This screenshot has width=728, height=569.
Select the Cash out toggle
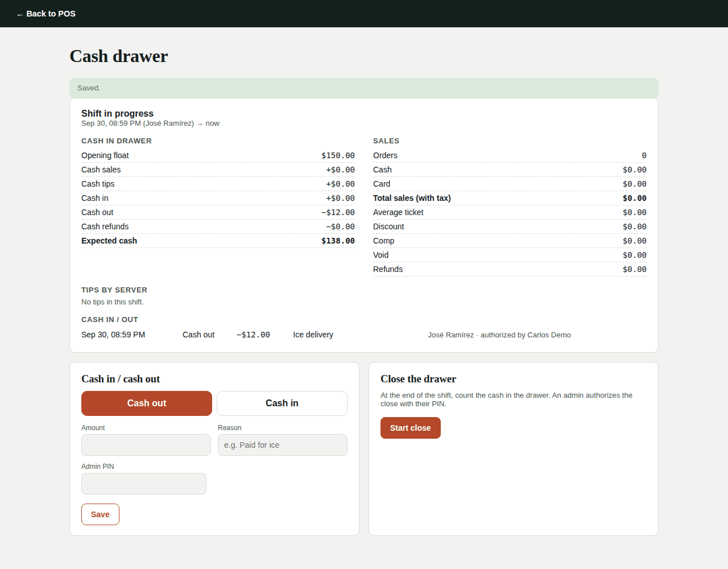click(147, 403)
